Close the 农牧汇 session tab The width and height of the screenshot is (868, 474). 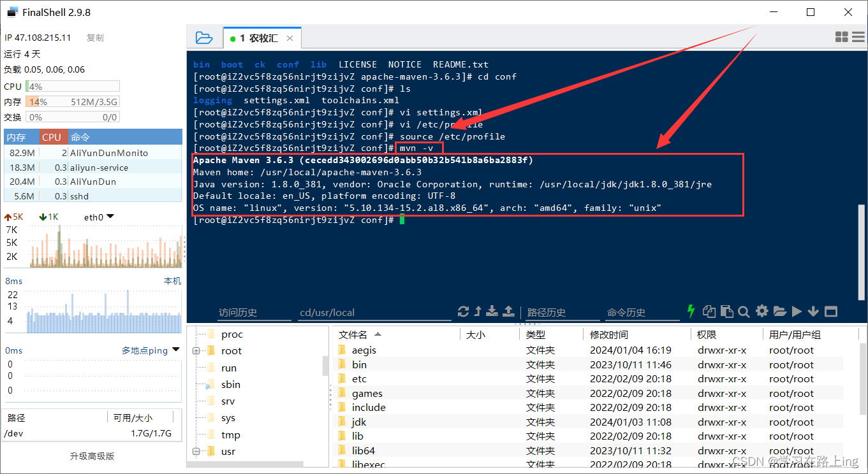click(290, 38)
